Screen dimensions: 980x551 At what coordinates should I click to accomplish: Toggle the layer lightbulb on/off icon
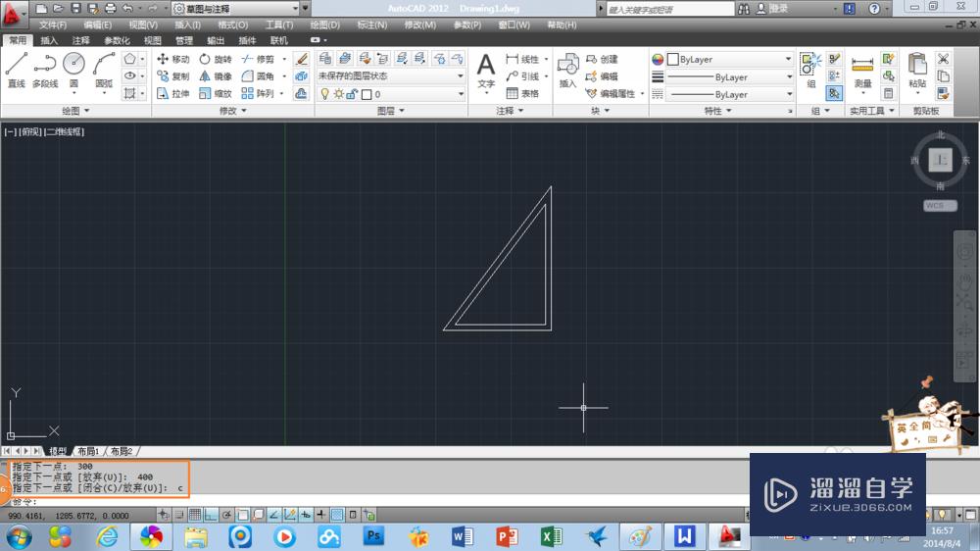(x=325, y=94)
